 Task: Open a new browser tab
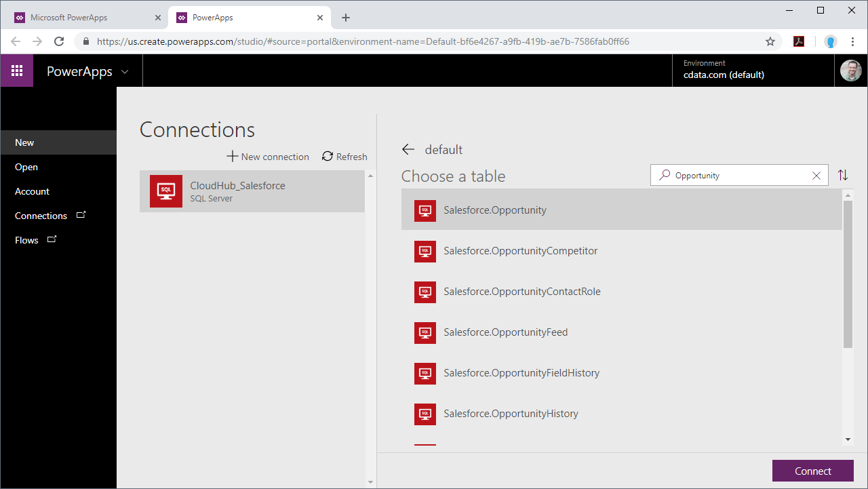click(346, 18)
